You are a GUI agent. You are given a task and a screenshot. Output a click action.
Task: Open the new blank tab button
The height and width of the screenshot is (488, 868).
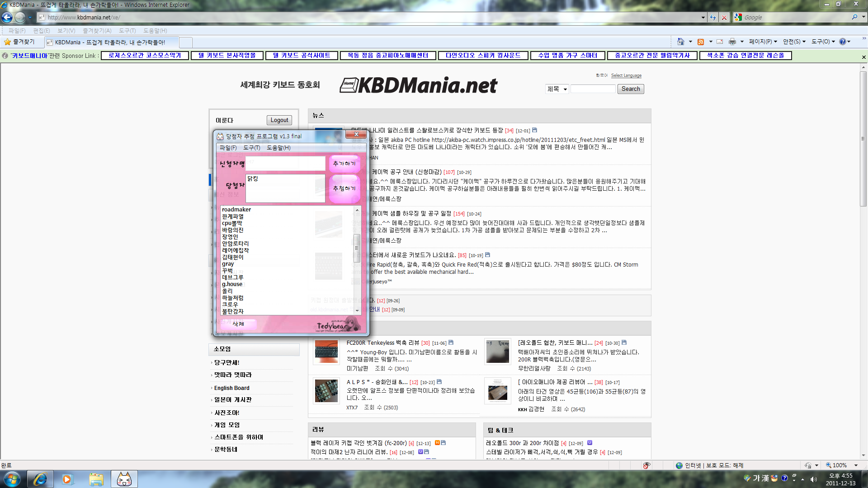click(x=186, y=42)
